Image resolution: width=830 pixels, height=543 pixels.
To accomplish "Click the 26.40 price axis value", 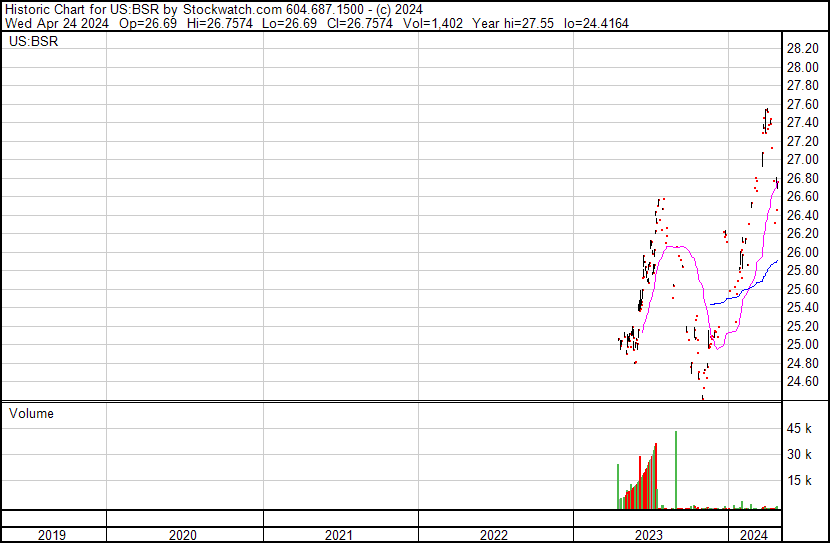I will [802, 215].
